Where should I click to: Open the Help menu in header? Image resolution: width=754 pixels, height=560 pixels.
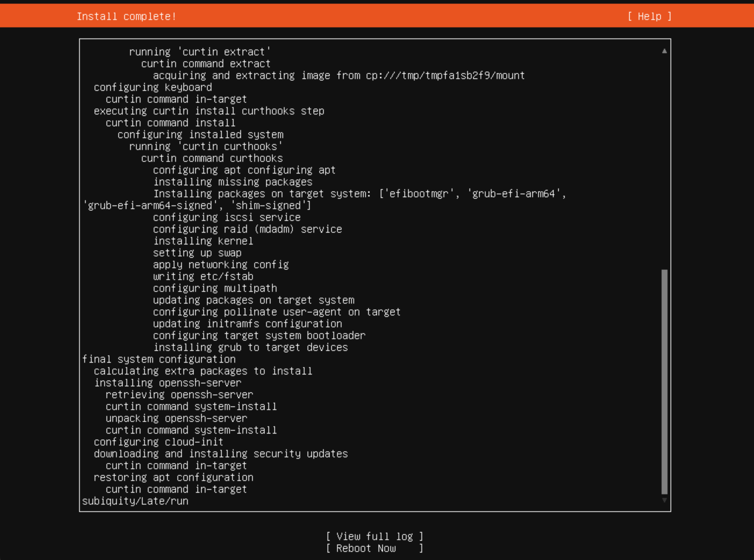pos(649,16)
